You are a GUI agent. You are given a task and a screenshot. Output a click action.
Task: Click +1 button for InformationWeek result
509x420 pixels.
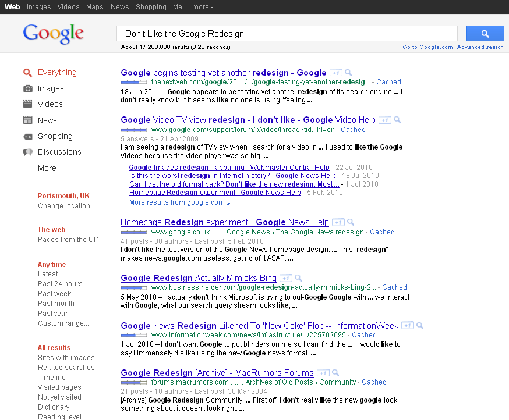pos(408,326)
